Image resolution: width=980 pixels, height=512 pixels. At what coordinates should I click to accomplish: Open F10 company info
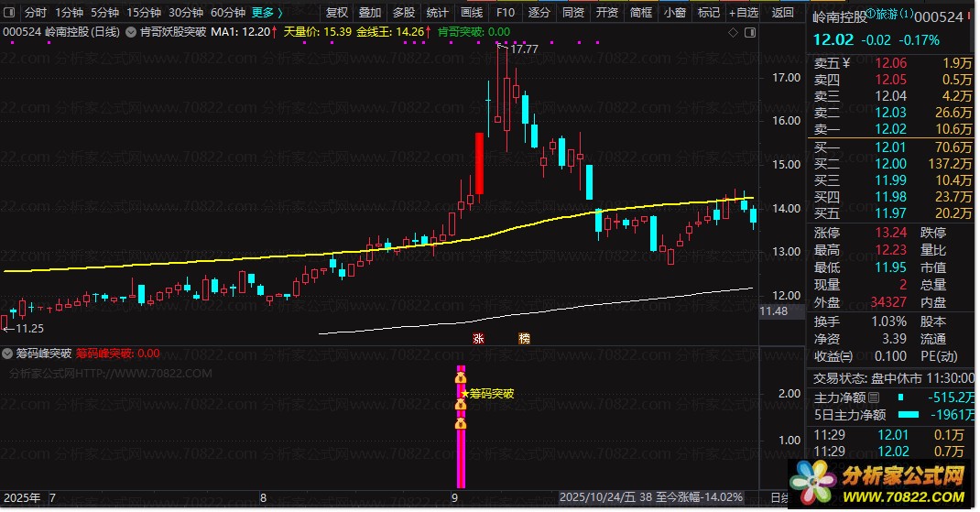505,13
